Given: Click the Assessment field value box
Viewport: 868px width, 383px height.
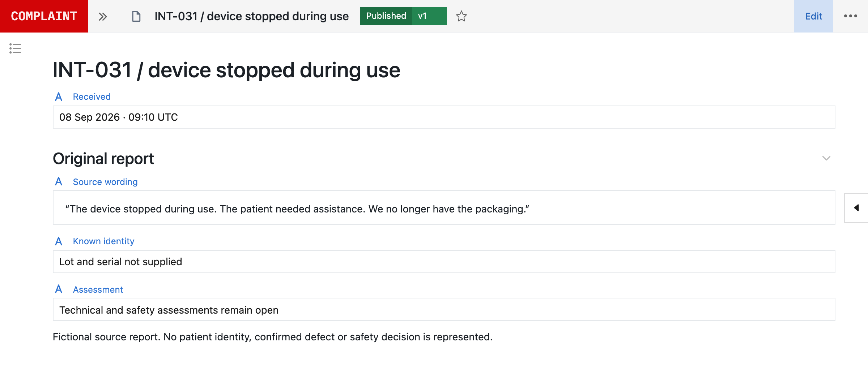Looking at the screenshot, I should [444, 310].
